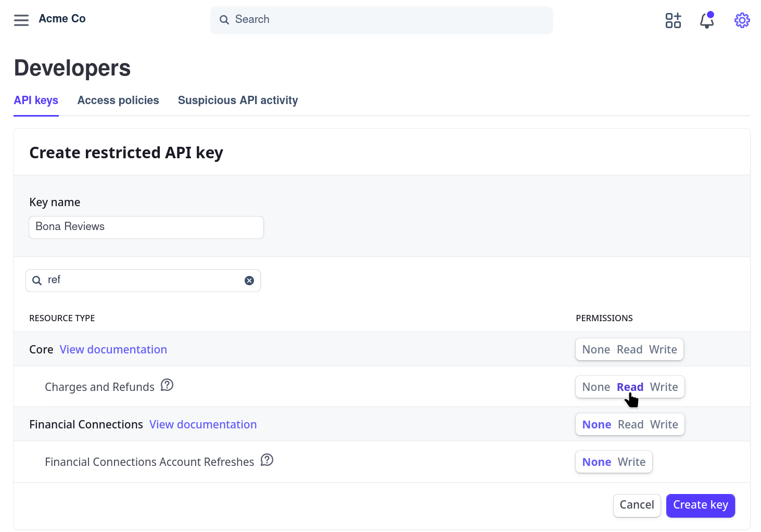Image resolution: width=761 pixels, height=532 pixels.
Task: Open the hamburger navigation menu
Action: (x=21, y=20)
